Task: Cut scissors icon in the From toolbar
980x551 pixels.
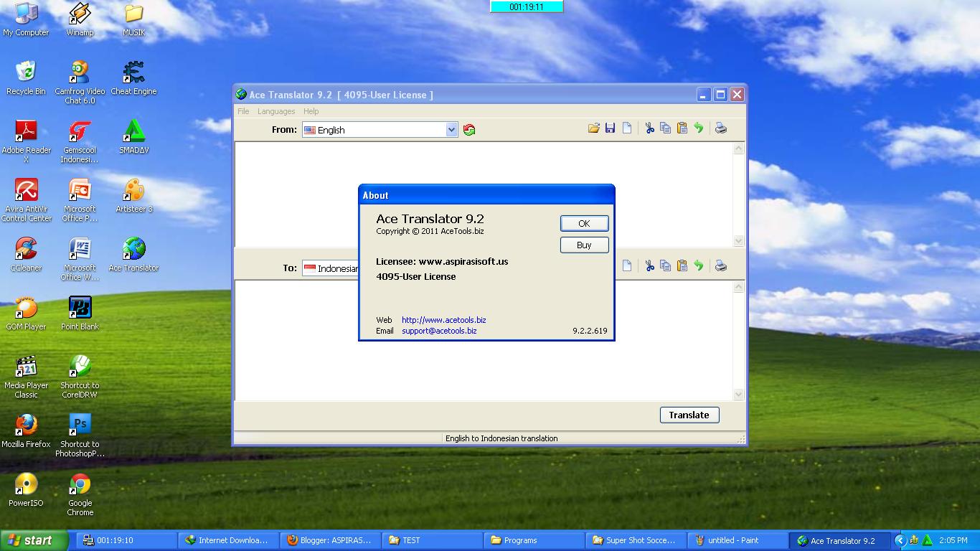Action: (x=649, y=128)
